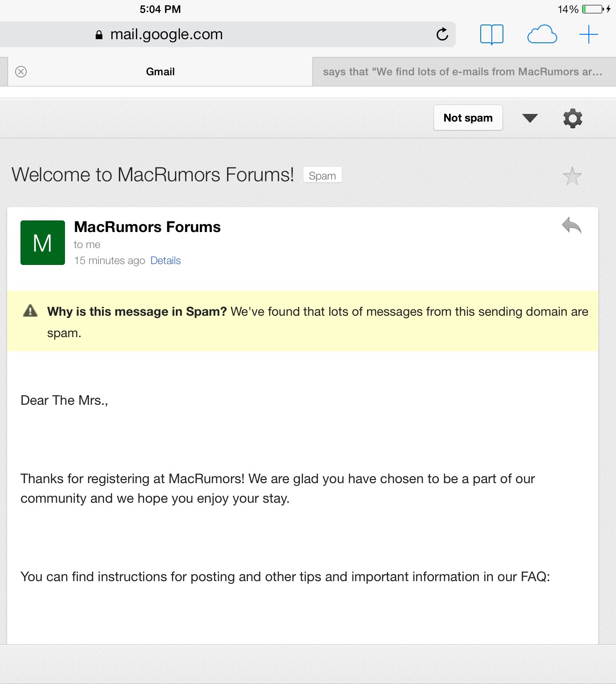616x684 pixels.
Task: Star the Welcome to MacRumors Forums message
Action: point(572,176)
